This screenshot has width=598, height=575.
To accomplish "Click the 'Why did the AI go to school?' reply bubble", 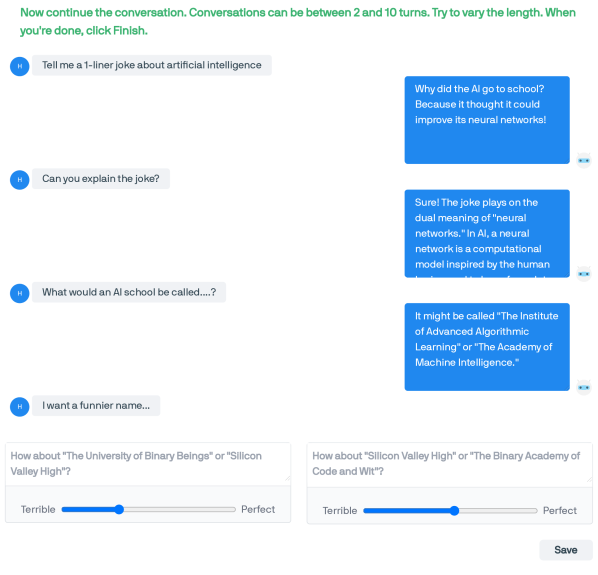I will click(487, 120).
